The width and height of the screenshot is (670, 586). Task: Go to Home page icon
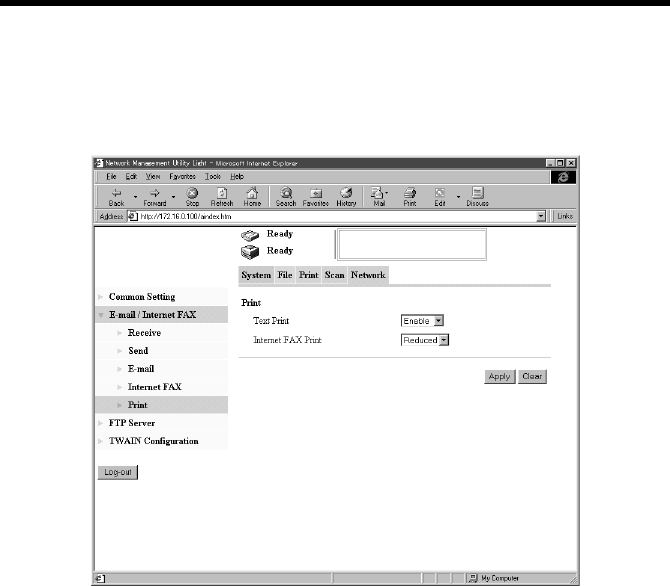252,197
